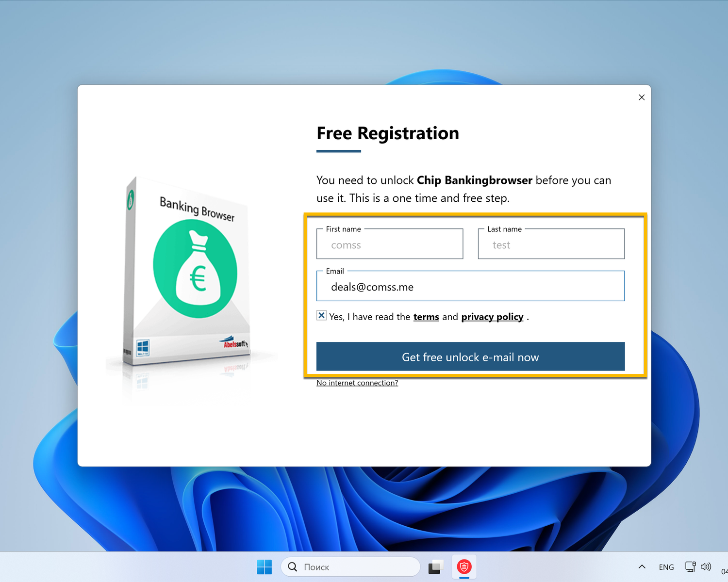The width and height of the screenshot is (728, 582).
Task: Open the privacy policy link
Action: (x=492, y=317)
